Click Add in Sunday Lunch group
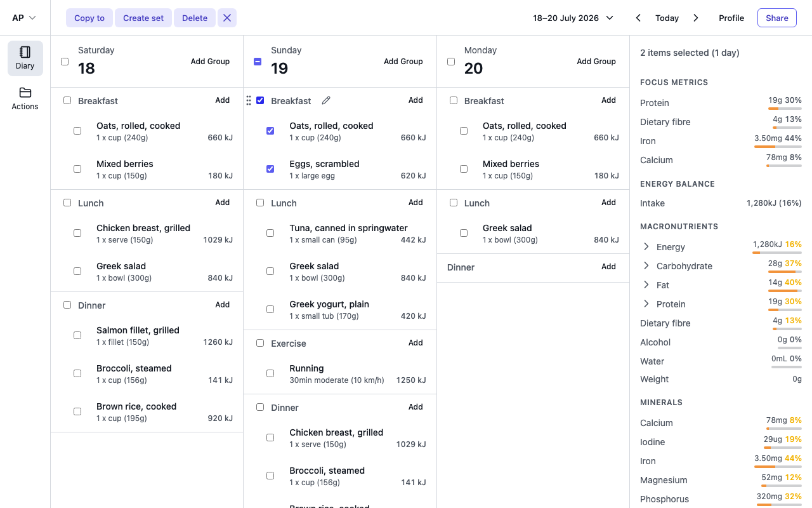 pos(416,203)
